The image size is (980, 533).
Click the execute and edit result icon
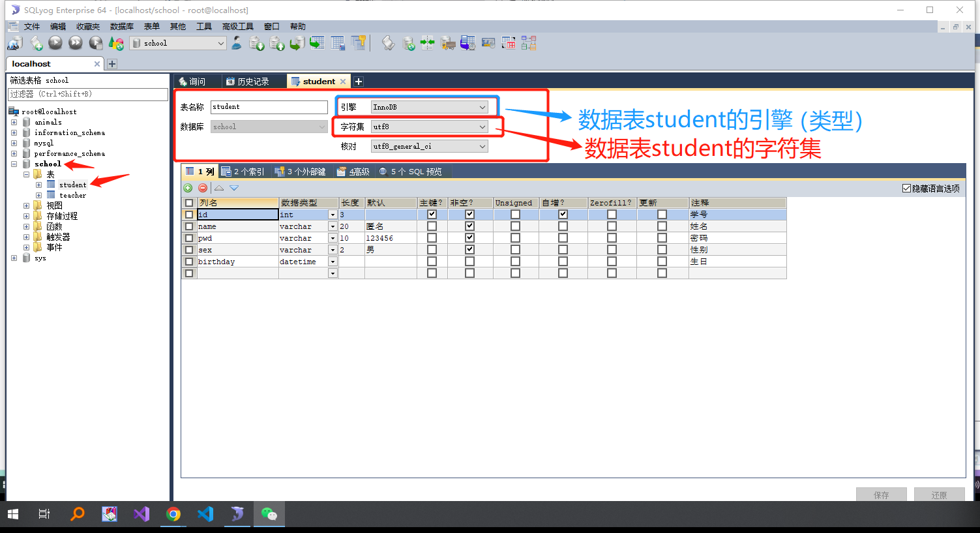pyautogui.click(x=96, y=43)
